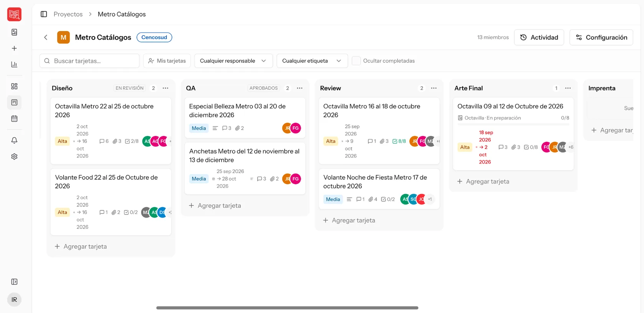Click progress bar on Octavilla 09 al 12 card
The image size is (644, 313).
[x=513, y=124]
